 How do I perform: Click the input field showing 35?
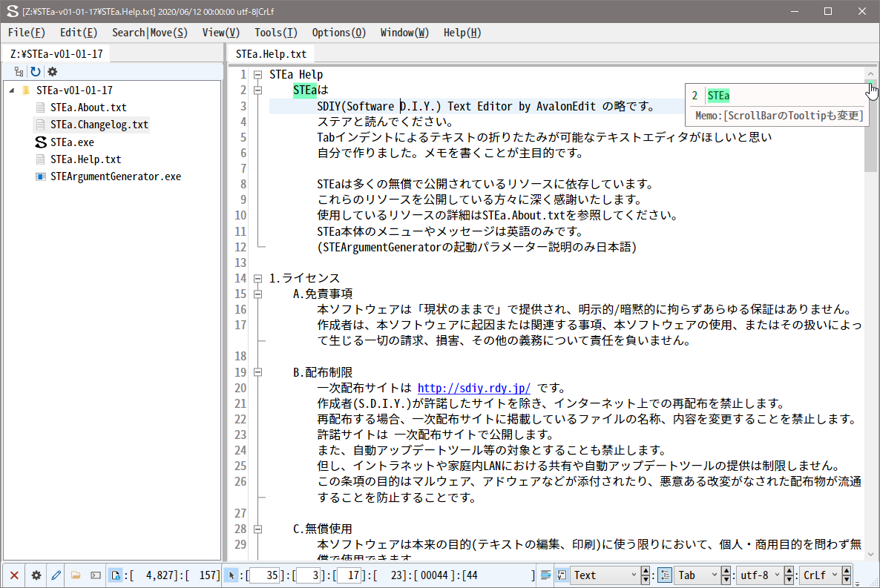(264, 575)
